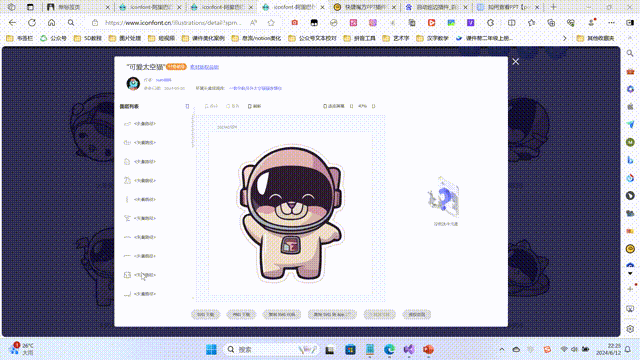Screen dimensions: 640x360
Task: Open the Windows Start menu
Action: coord(211,349)
